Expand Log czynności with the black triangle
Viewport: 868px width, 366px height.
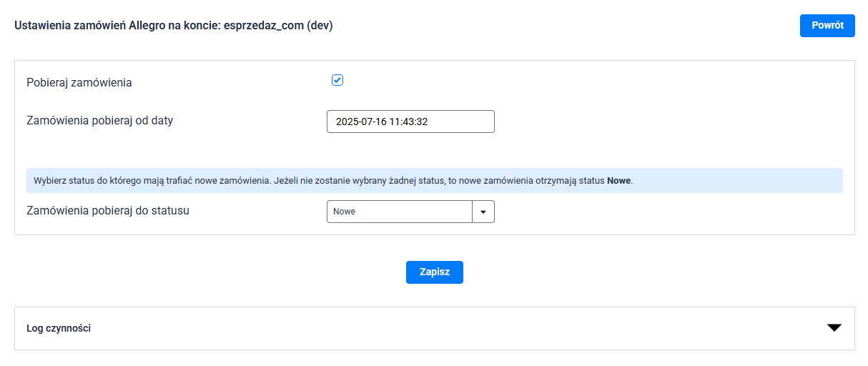pyautogui.click(x=834, y=328)
